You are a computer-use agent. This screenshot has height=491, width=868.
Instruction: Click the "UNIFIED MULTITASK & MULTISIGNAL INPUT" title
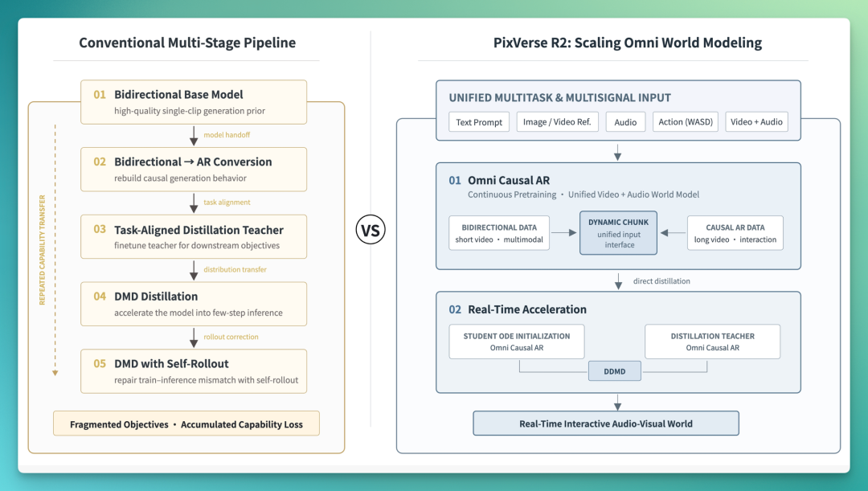(x=559, y=98)
